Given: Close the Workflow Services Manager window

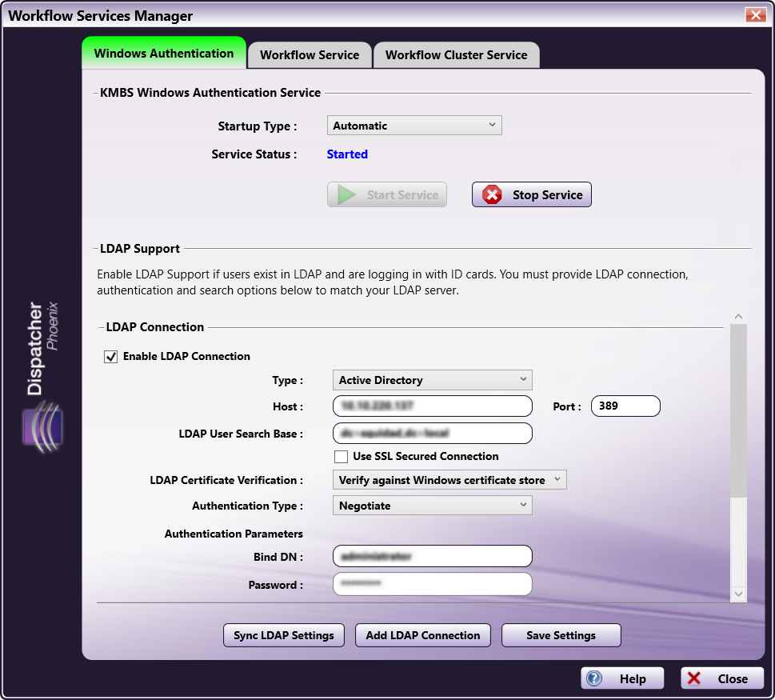Looking at the screenshot, I should pos(756,15).
